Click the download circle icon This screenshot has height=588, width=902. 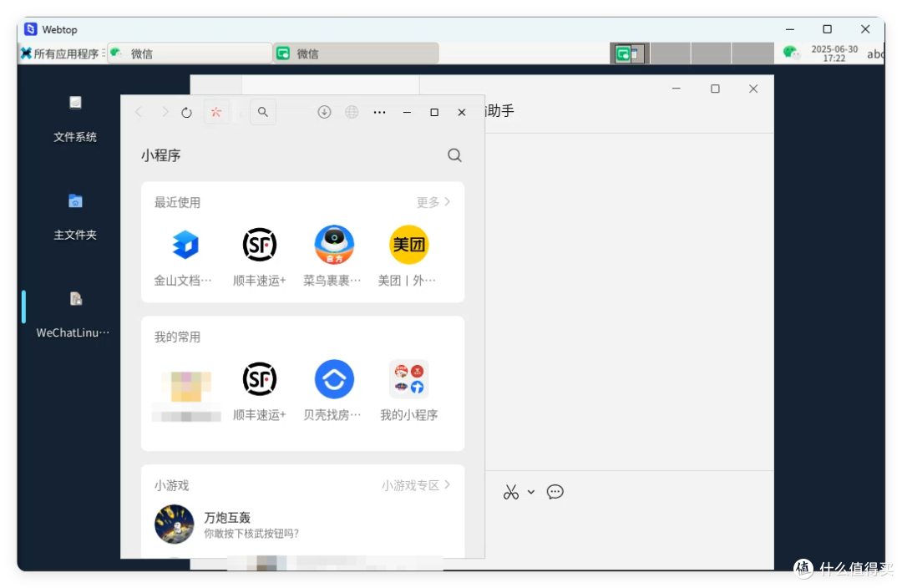(x=324, y=112)
